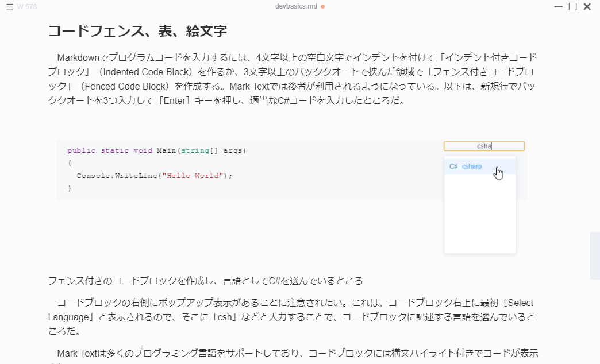The height and width of the screenshot is (364, 600).
Task: Expand the code language suggestion popup
Action: (x=480, y=204)
